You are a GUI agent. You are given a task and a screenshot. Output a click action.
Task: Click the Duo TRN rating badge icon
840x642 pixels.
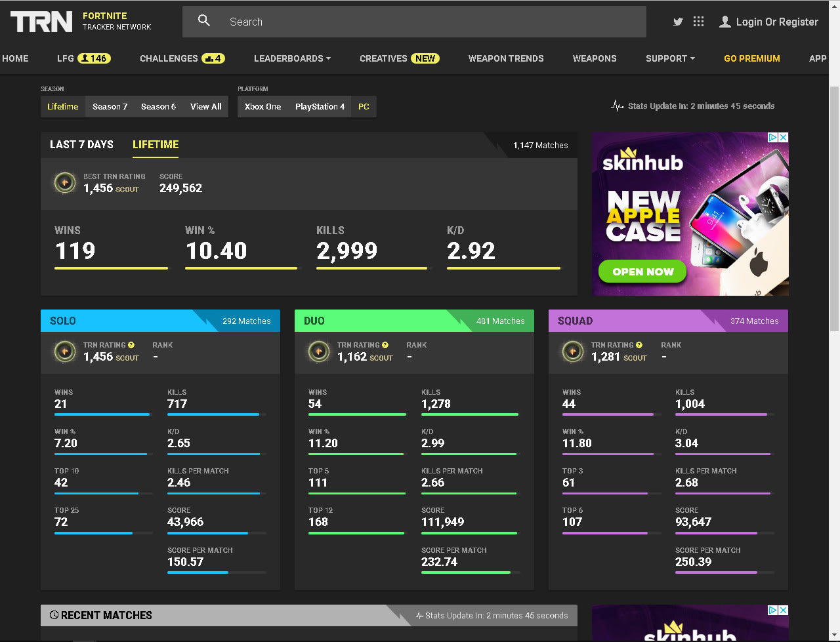tap(318, 351)
